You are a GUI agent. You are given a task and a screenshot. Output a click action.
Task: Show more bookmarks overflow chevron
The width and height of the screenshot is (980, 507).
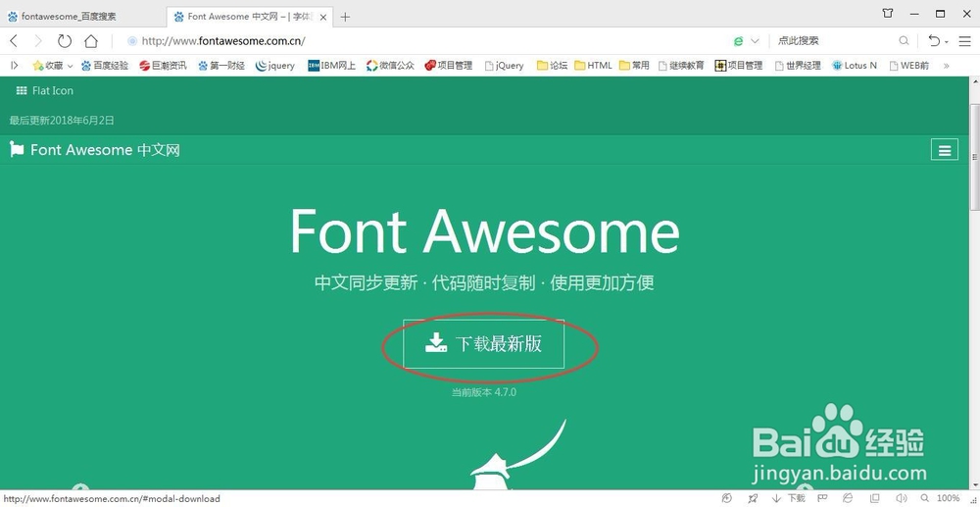point(946,65)
